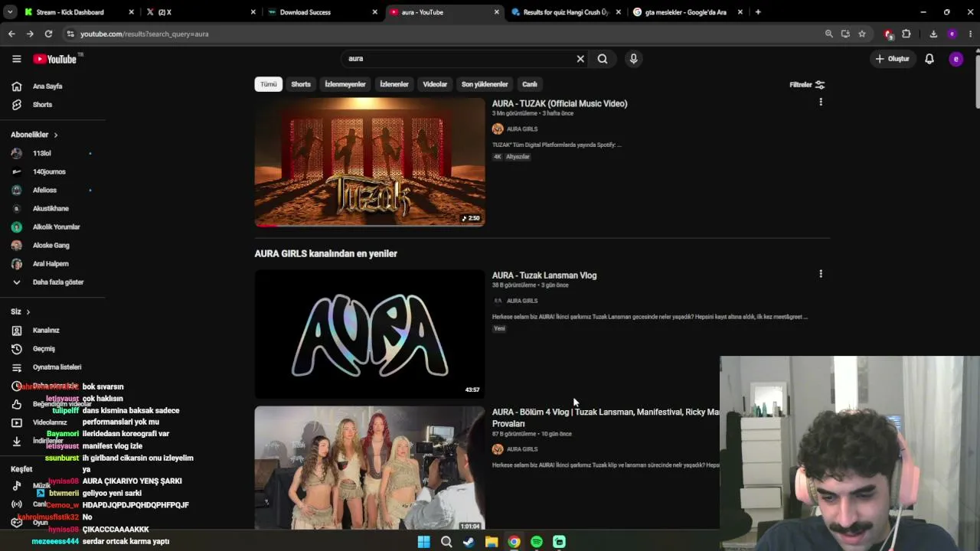Screen dimensions: 980x551
Task: Go to the YouTube logo home link
Action: pos(55,59)
